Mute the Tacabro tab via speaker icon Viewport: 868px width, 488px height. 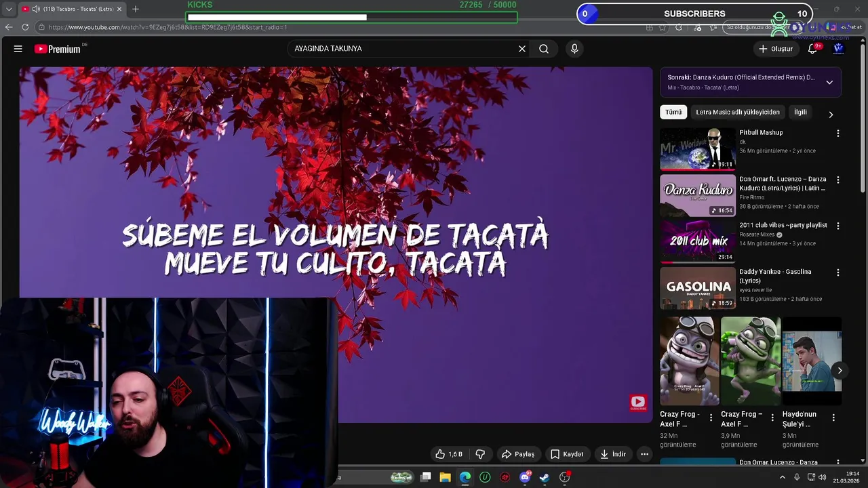(x=35, y=9)
